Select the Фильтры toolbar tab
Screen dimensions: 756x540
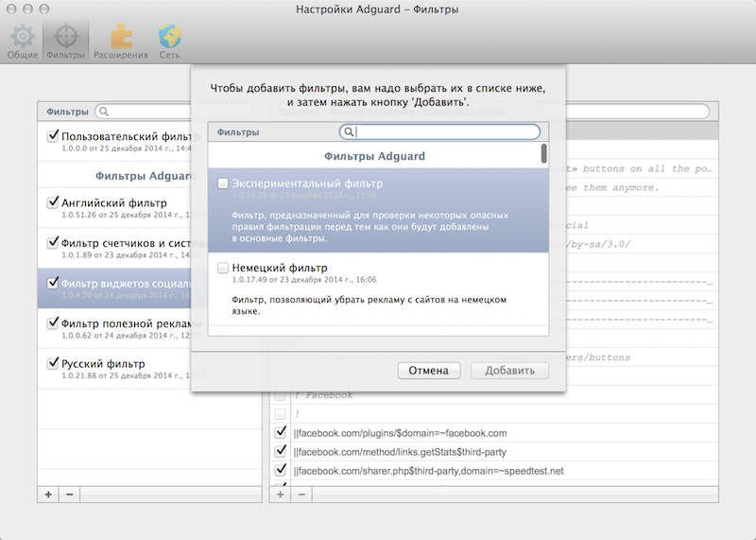coord(65,42)
